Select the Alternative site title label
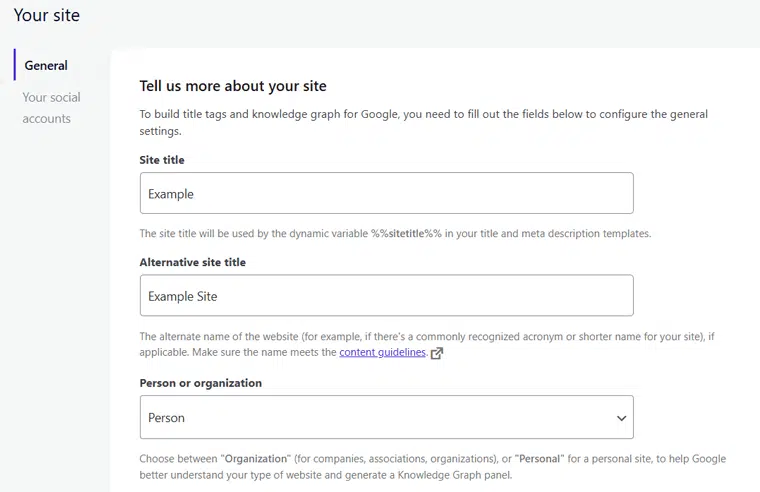Viewport: 760px width, 492px height. [192, 262]
